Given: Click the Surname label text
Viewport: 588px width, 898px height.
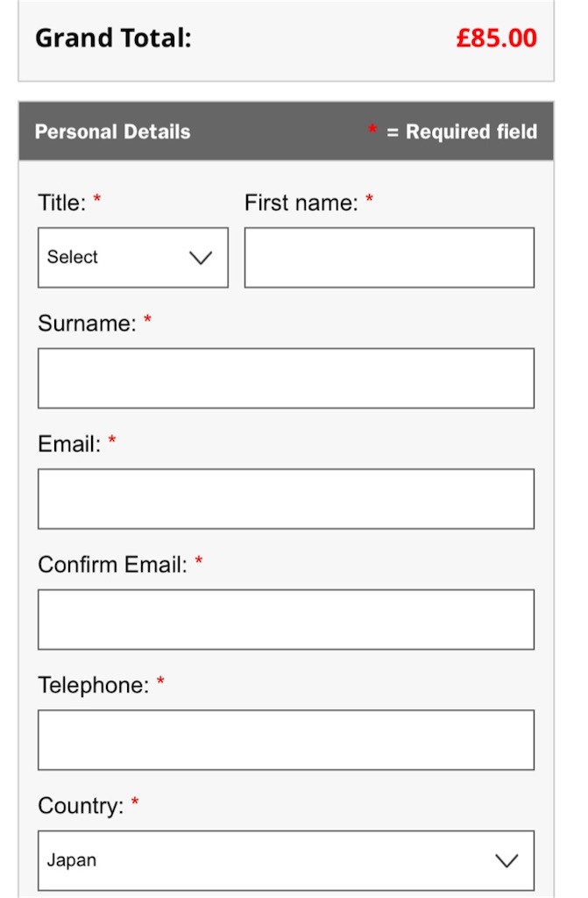Looking at the screenshot, I should [x=87, y=324].
